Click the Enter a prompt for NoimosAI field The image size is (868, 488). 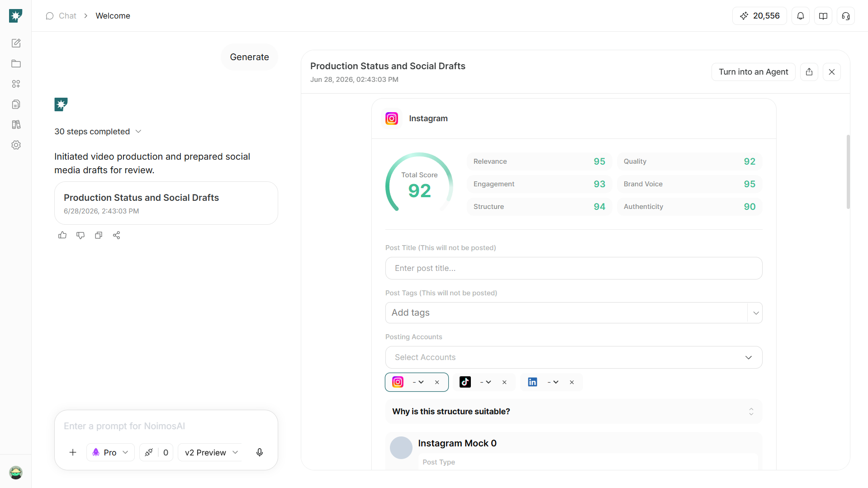[x=166, y=426]
